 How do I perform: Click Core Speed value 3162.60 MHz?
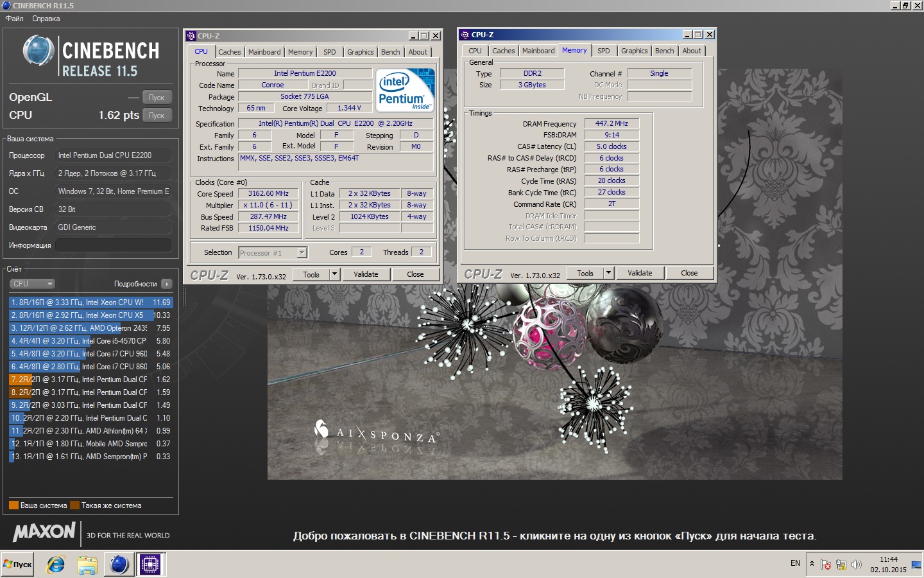268,193
